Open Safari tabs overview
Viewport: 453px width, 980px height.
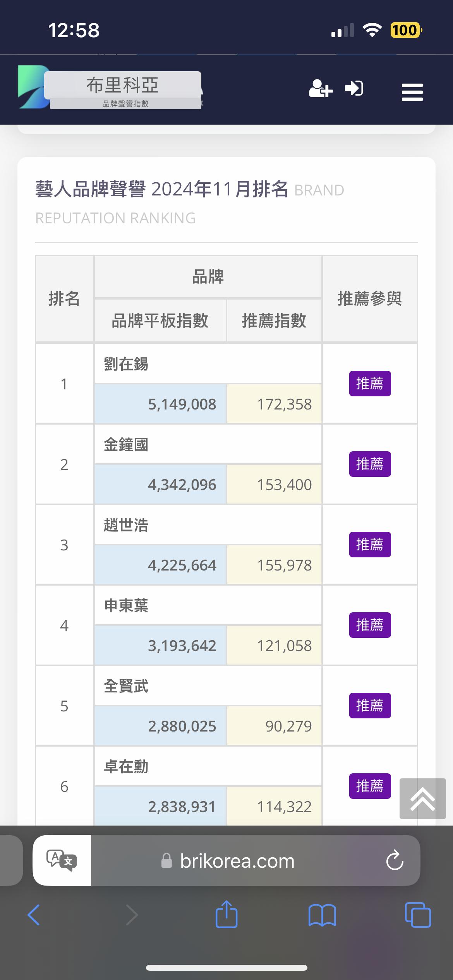(417, 915)
